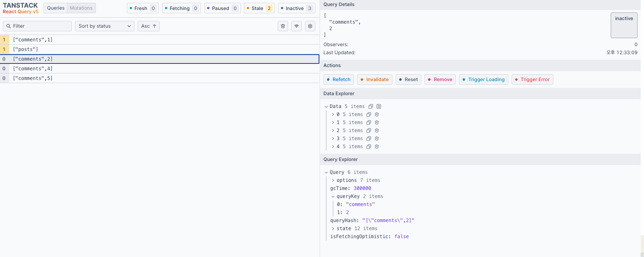Toggle the Stale status filter

coord(259,8)
